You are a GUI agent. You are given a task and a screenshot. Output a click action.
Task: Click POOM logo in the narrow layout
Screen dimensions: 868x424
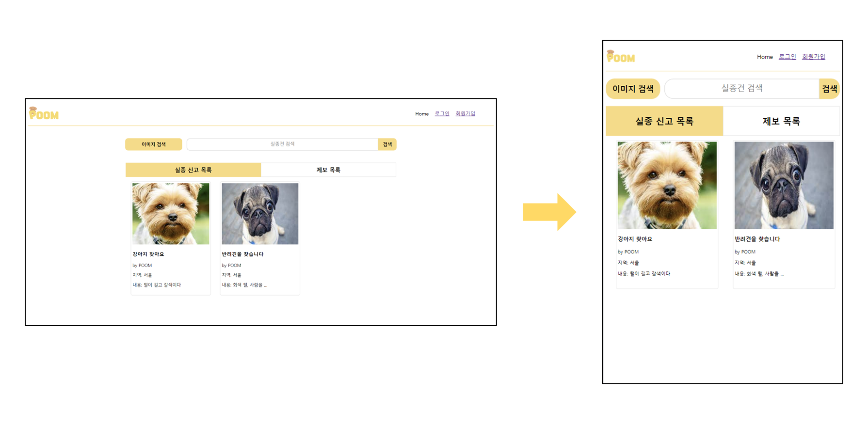pyautogui.click(x=621, y=57)
